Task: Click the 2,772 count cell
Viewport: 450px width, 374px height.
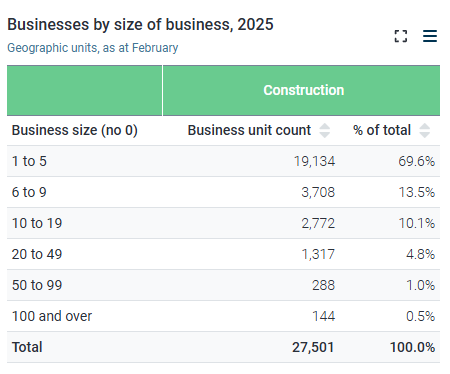Action: click(x=318, y=223)
